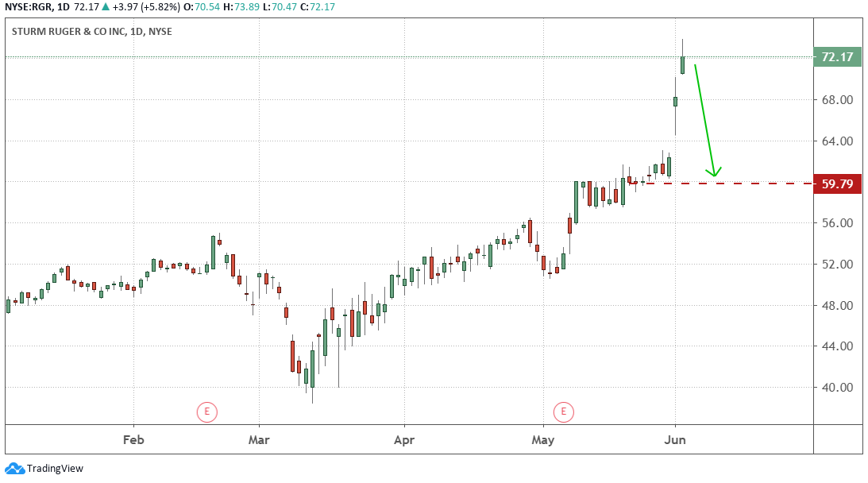Select the Sturm Ruger & Co chart title
This screenshot has height=483, width=868.
coord(93,32)
